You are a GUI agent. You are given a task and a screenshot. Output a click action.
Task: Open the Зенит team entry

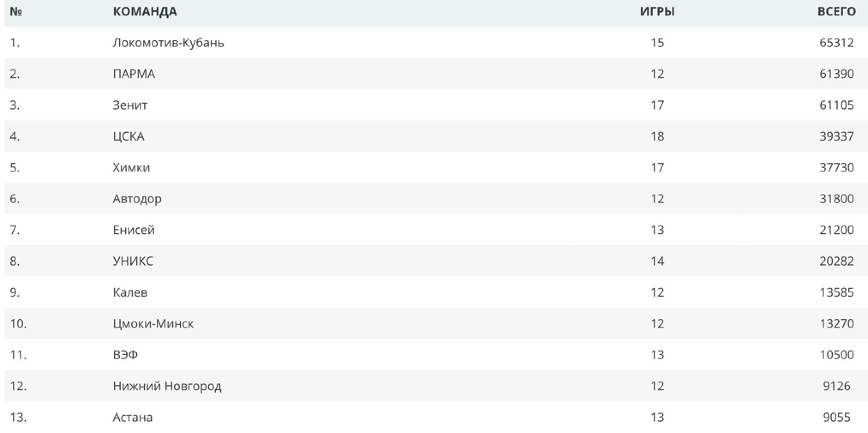[x=130, y=105]
